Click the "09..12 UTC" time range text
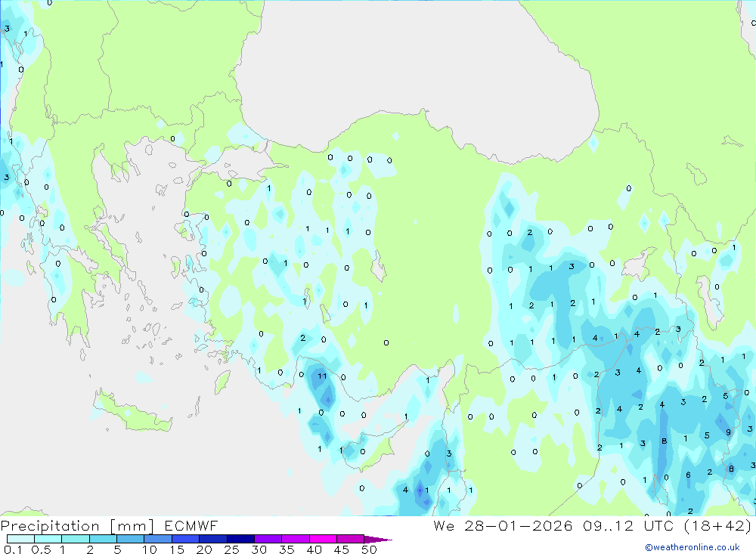The height and width of the screenshot is (554, 756). point(627,526)
